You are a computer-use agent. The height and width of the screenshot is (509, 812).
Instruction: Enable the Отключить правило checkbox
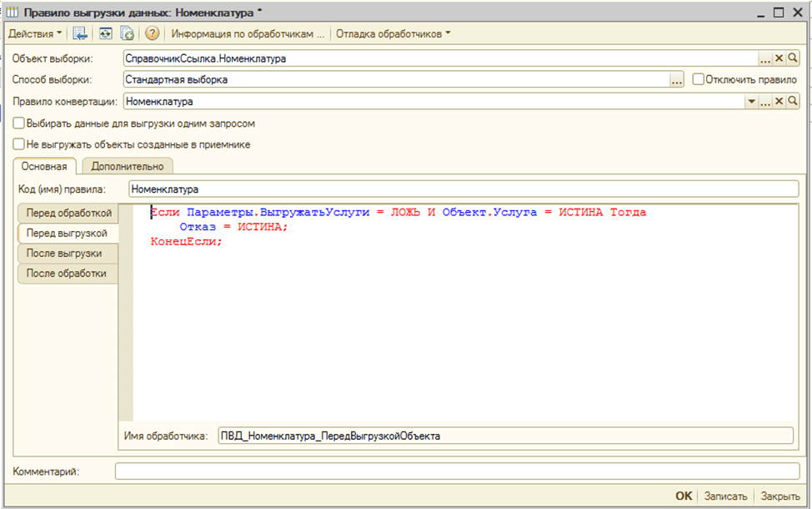(698, 80)
